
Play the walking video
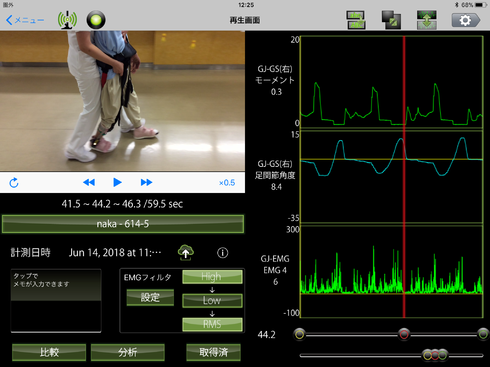coord(117,182)
